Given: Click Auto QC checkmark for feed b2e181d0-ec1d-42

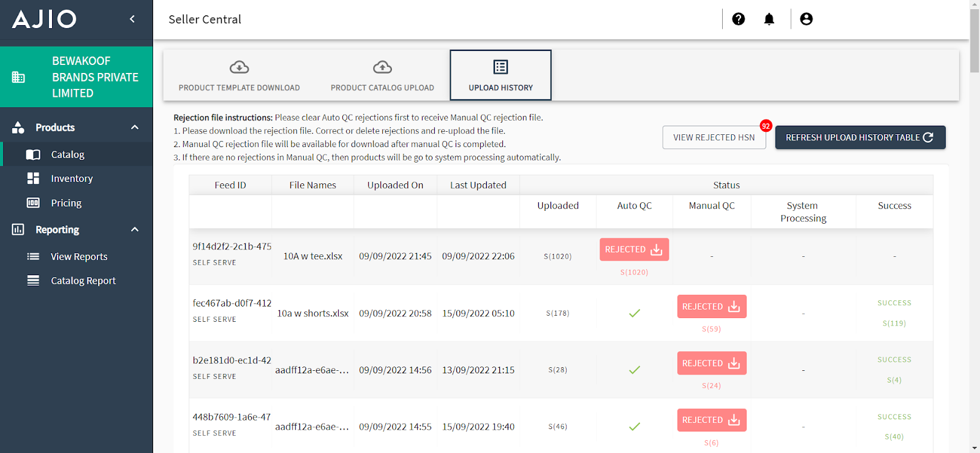Looking at the screenshot, I should coord(635,370).
